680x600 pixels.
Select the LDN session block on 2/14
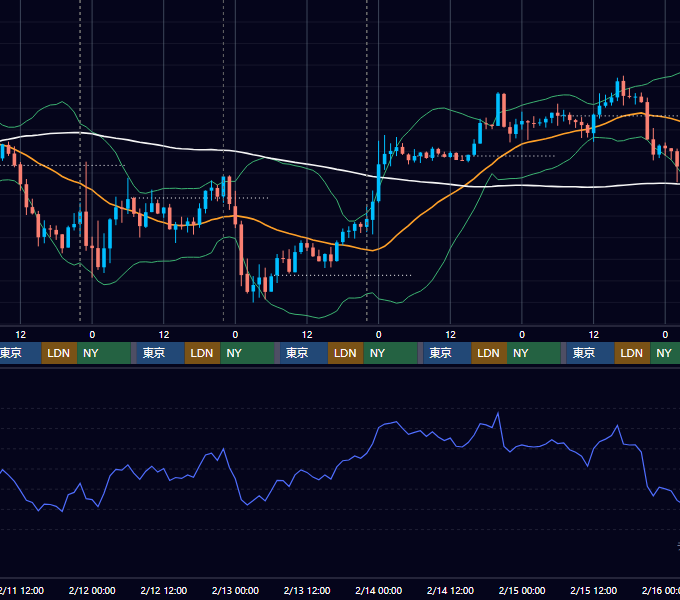[x=489, y=353]
